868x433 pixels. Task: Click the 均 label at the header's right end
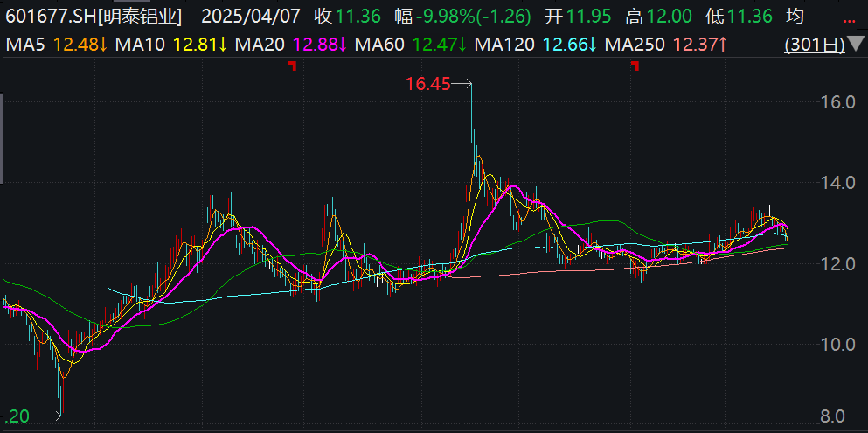[x=818, y=16]
